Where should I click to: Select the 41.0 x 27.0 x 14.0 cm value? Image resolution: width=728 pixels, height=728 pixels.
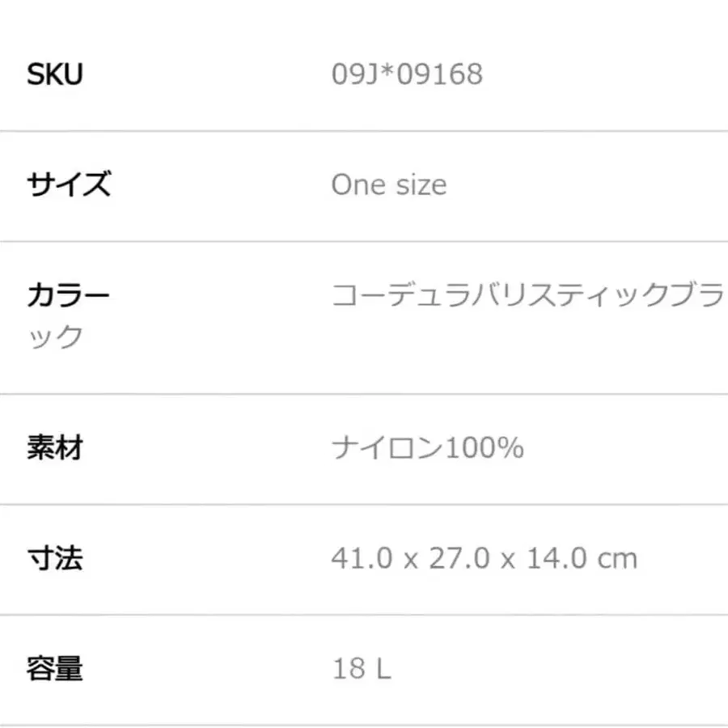coord(484,558)
